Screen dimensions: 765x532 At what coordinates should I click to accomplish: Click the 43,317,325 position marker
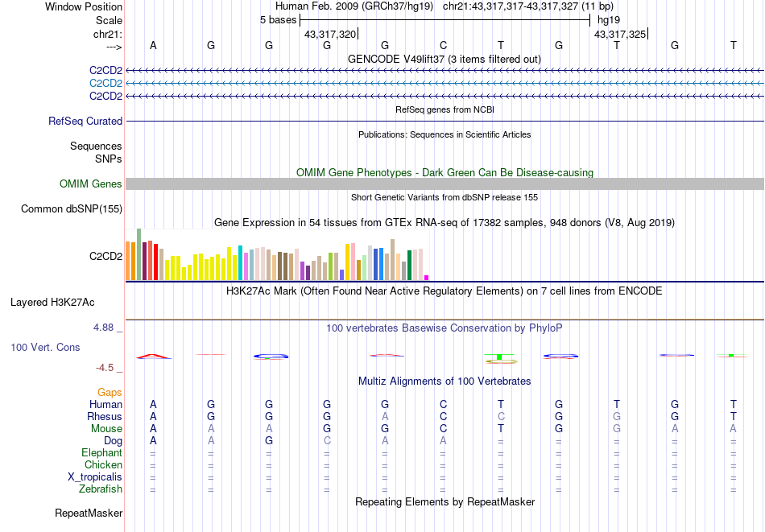[x=620, y=34]
